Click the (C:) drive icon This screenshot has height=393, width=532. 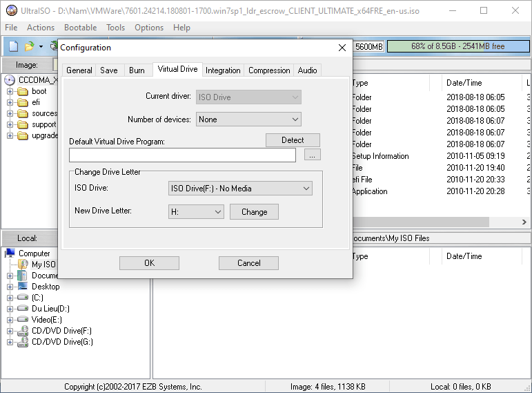pyautogui.click(x=23, y=297)
